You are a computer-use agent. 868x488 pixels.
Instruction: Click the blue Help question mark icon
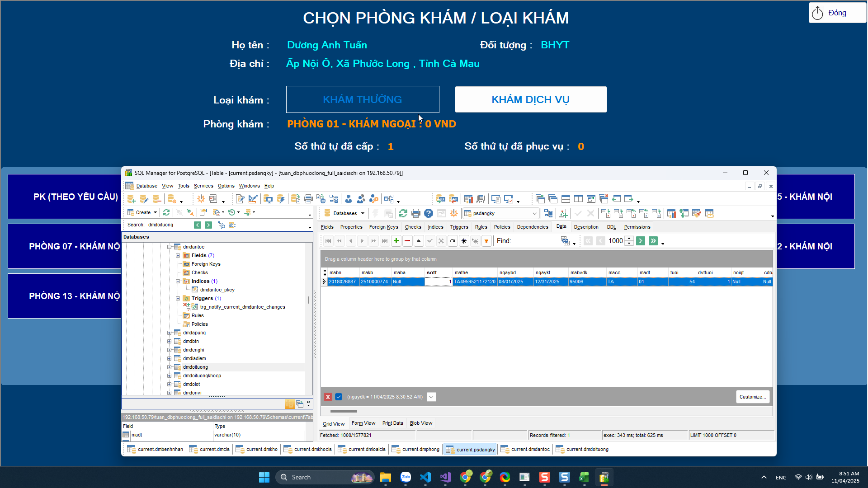pyautogui.click(x=429, y=213)
